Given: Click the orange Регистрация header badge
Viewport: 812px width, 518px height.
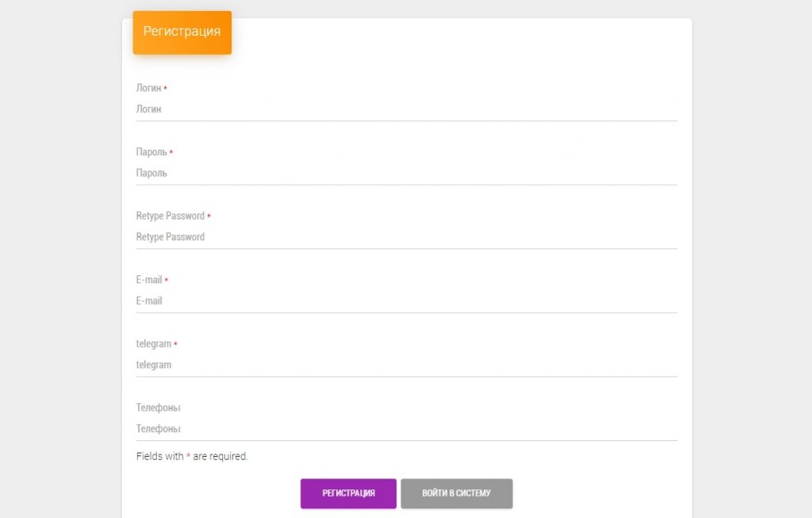Looking at the screenshot, I should click(182, 33).
